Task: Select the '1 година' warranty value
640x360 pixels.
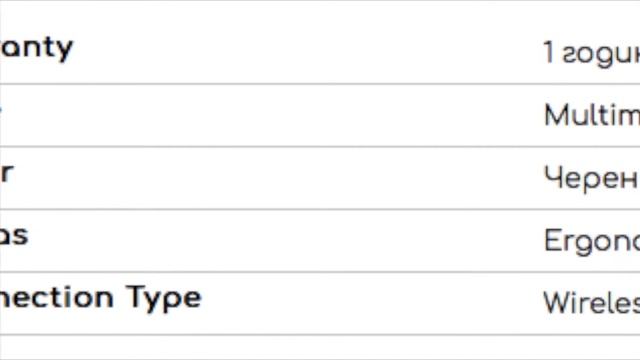Action: point(592,53)
